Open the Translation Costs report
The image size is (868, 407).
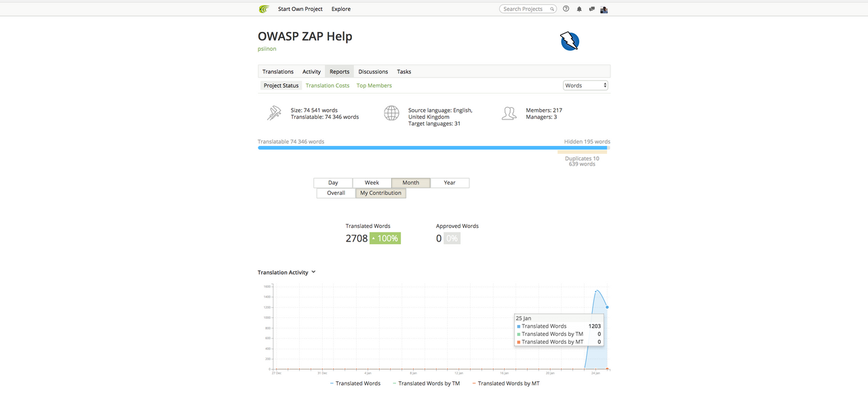328,85
